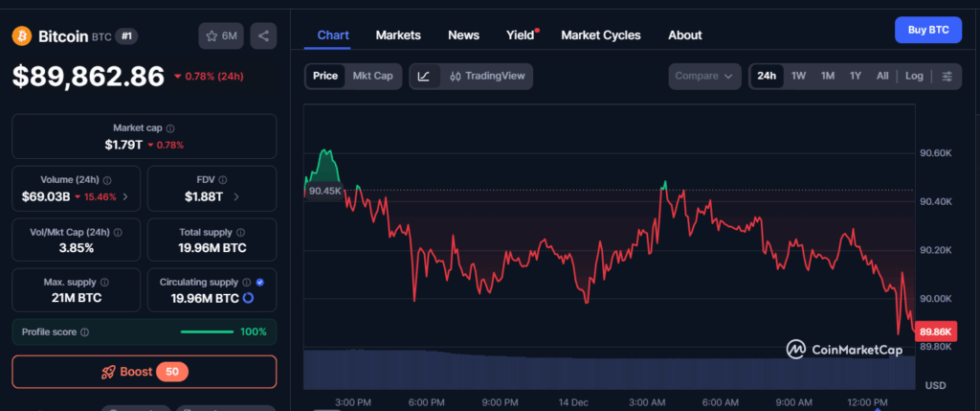Select the line chart icon

pos(424,76)
